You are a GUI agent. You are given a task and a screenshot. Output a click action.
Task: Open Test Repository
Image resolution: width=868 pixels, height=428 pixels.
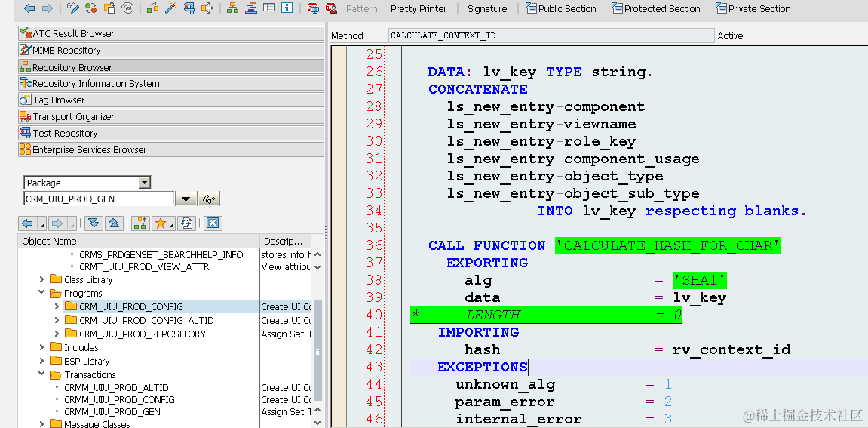pyautogui.click(x=170, y=133)
